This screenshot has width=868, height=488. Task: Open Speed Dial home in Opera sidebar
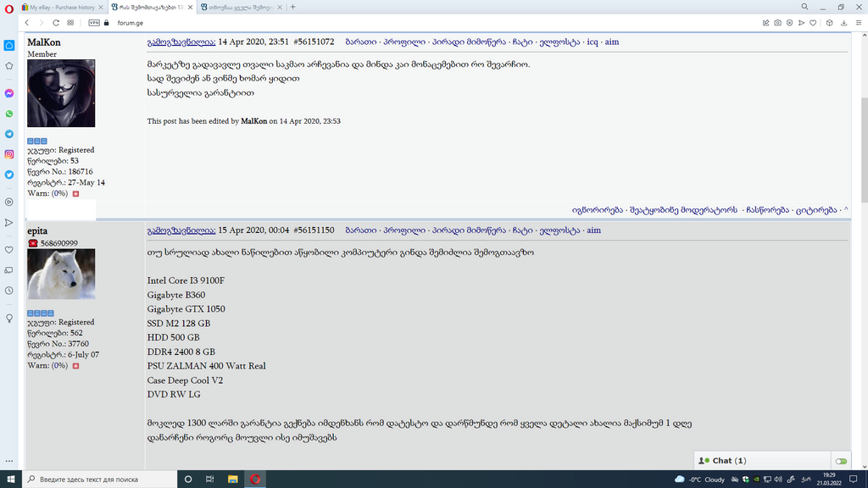coord(9,46)
